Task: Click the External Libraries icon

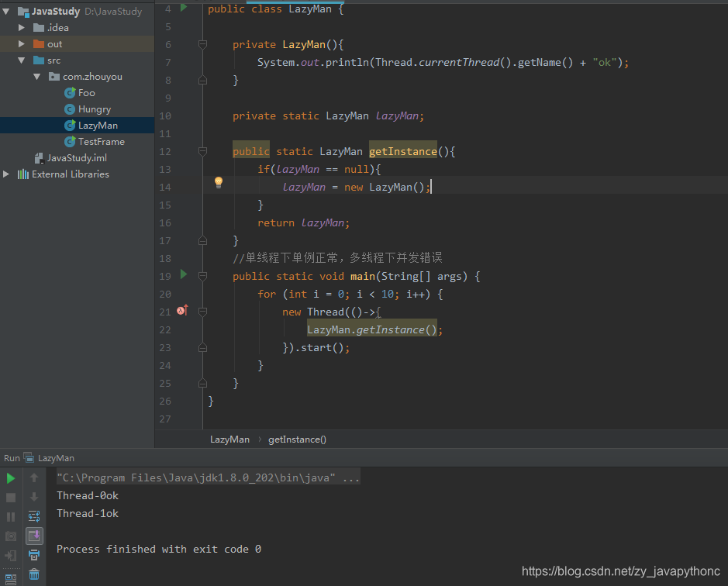Action: pyautogui.click(x=22, y=174)
